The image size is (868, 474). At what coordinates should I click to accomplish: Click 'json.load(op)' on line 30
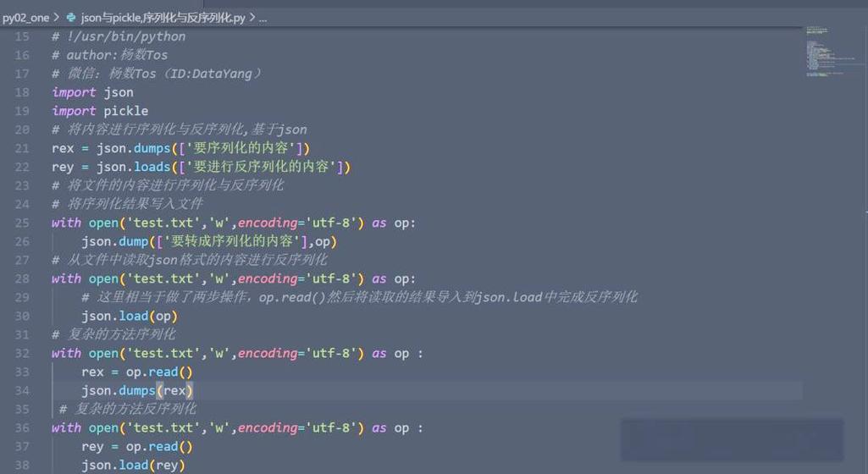[x=130, y=316]
